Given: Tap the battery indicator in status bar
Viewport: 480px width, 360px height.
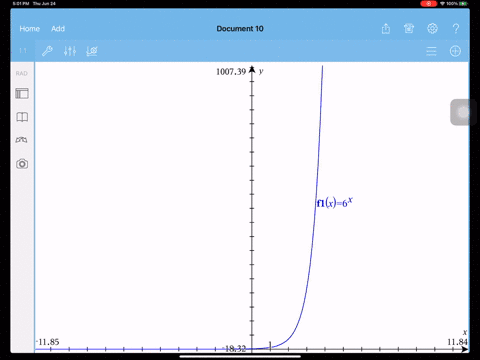Looking at the screenshot, I should pos(463,4).
